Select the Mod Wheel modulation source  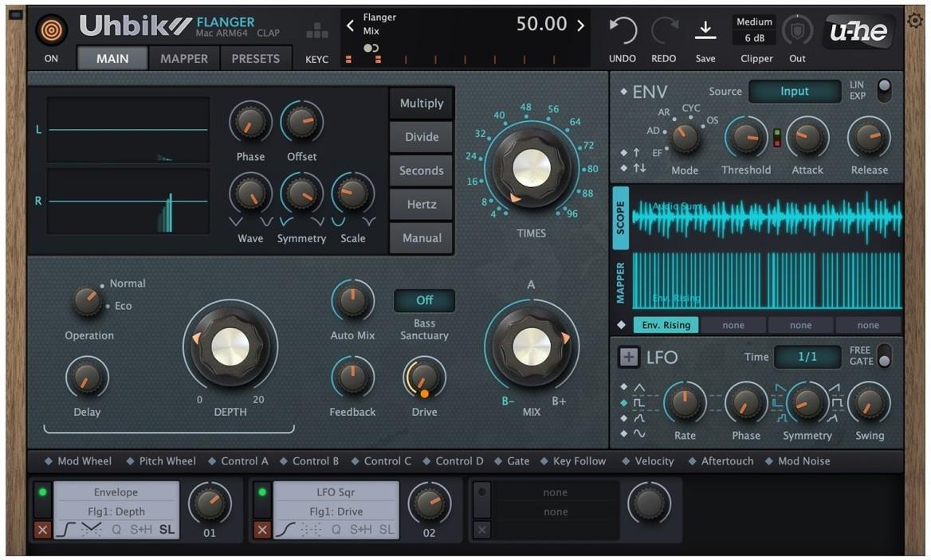(x=78, y=461)
